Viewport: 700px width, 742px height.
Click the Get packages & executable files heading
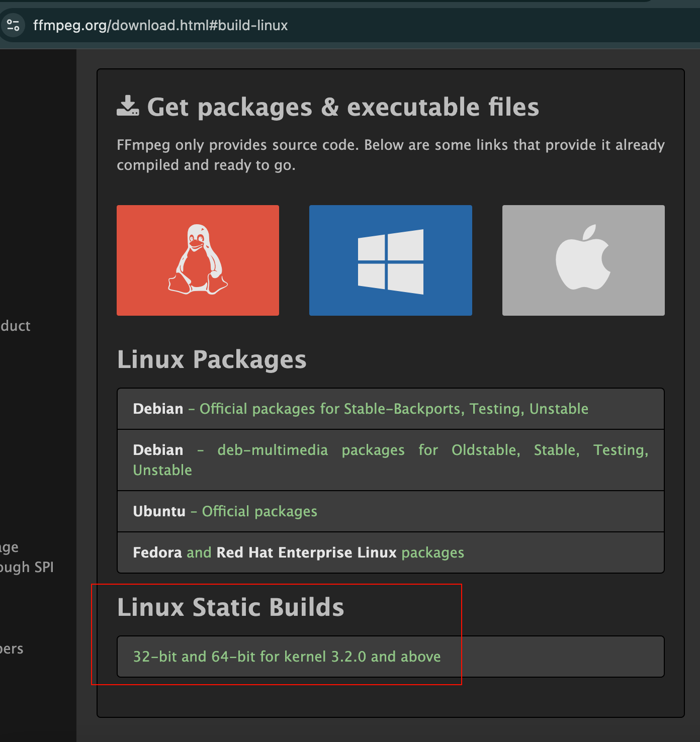(343, 107)
